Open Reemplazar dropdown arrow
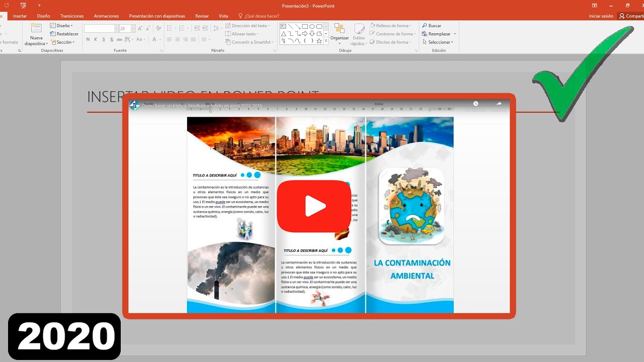Screen dimensions: 644x362 pos(455,34)
